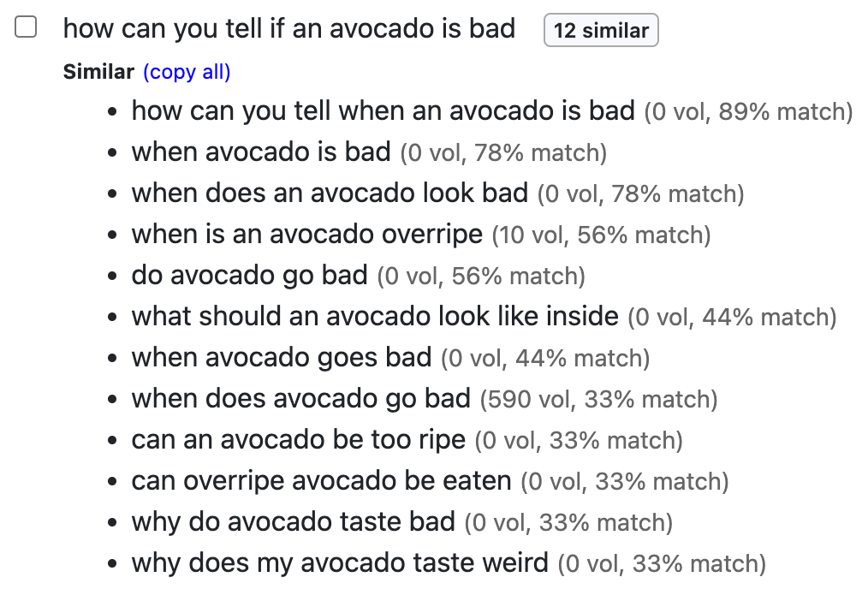Choose 'when does an avocado look bad'

(x=330, y=193)
